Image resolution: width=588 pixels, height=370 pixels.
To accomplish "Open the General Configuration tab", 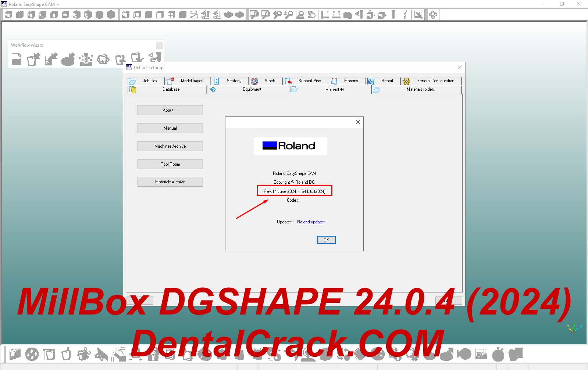I will pos(431,81).
